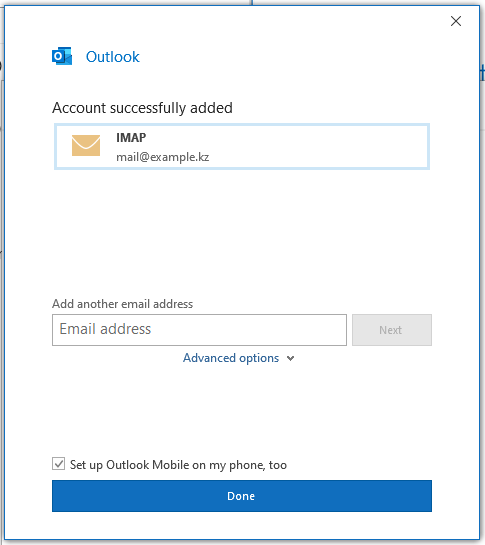Click the partial blue text behind dialog's right edge
Image resolution: width=485 pixels, height=545 pixels.
tap(483, 72)
